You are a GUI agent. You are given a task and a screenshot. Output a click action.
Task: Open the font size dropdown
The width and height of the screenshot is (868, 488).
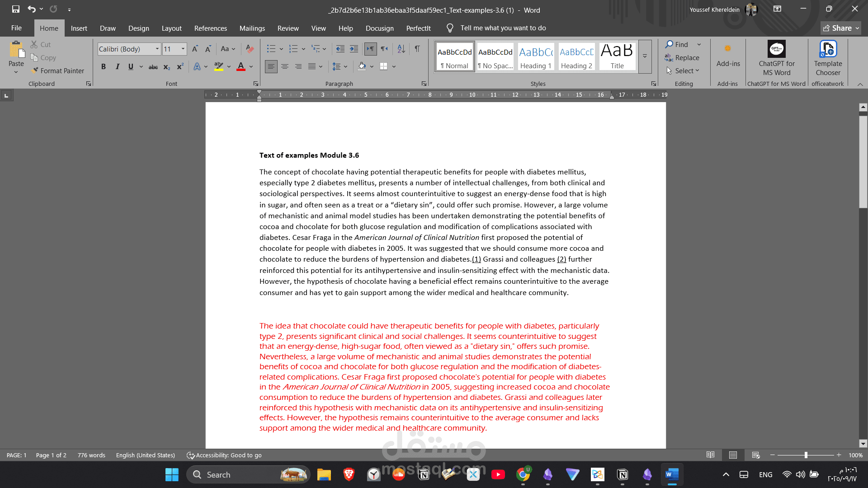click(183, 49)
